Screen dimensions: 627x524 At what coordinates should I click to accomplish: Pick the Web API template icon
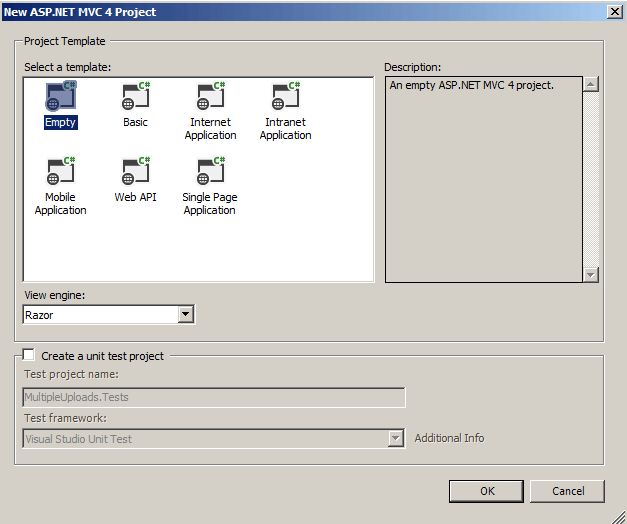(136, 170)
